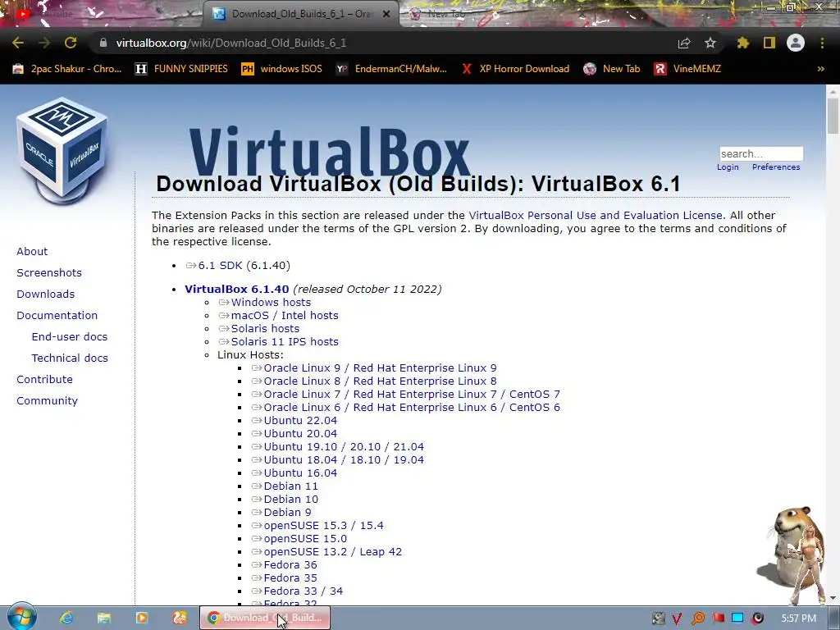
Task: Show more bookmarks with the double chevron
Action: pyautogui.click(x=820, y=69)
